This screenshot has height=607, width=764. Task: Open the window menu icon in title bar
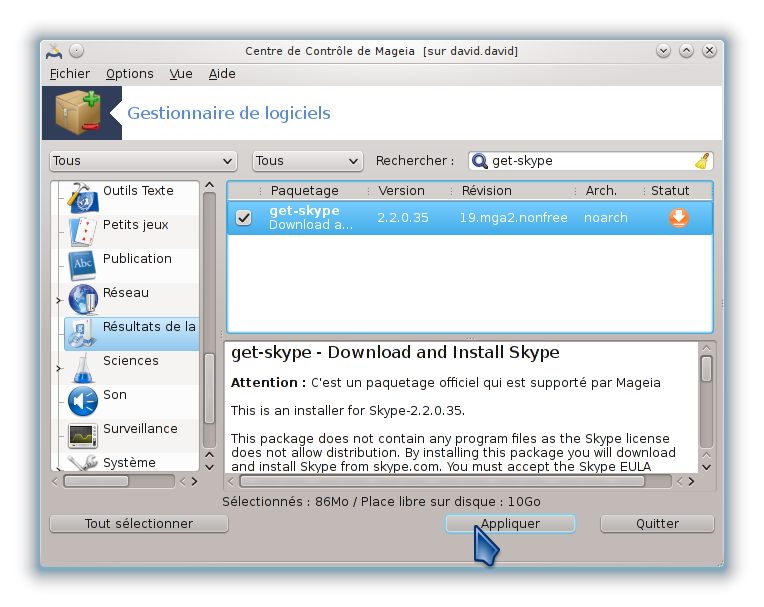54,51
